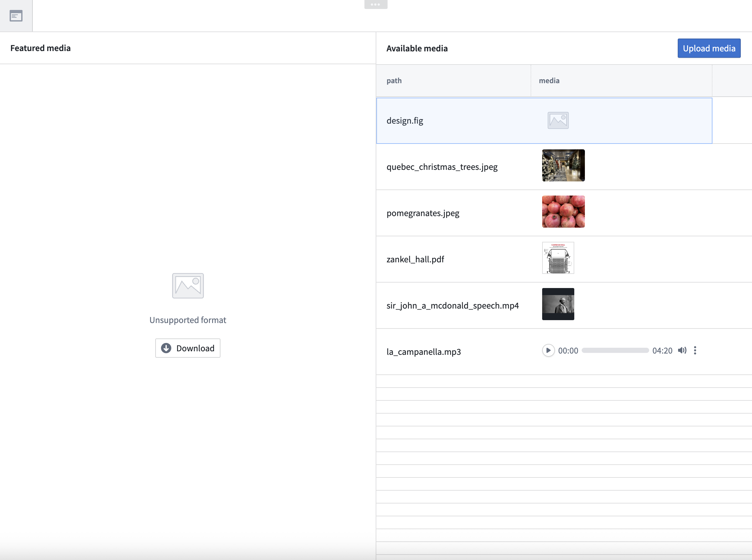The height and width of the screenshot is (560, 752).
Task: Open audio player more options menu
Action: click(695, 351)
